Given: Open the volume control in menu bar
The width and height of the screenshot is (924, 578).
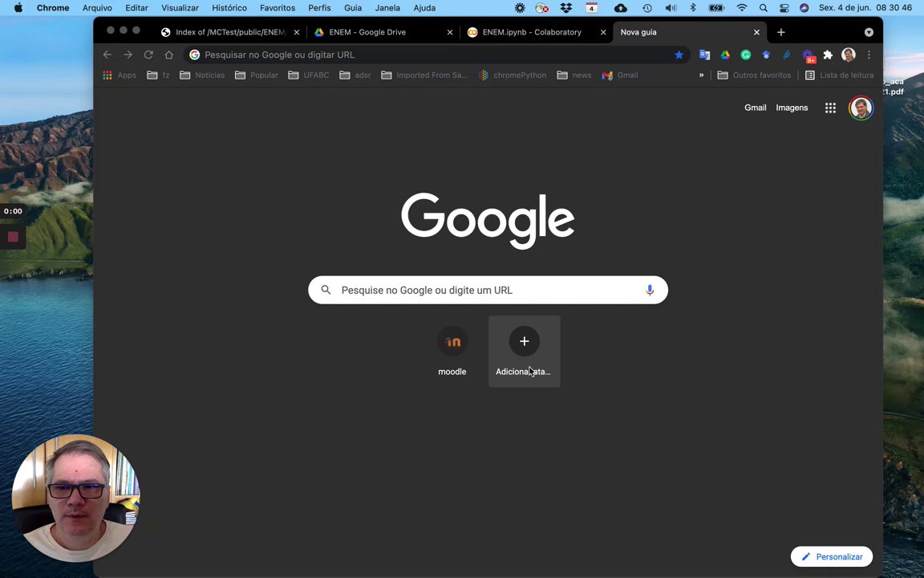Looking at the screenshot, I should [671, 8].
